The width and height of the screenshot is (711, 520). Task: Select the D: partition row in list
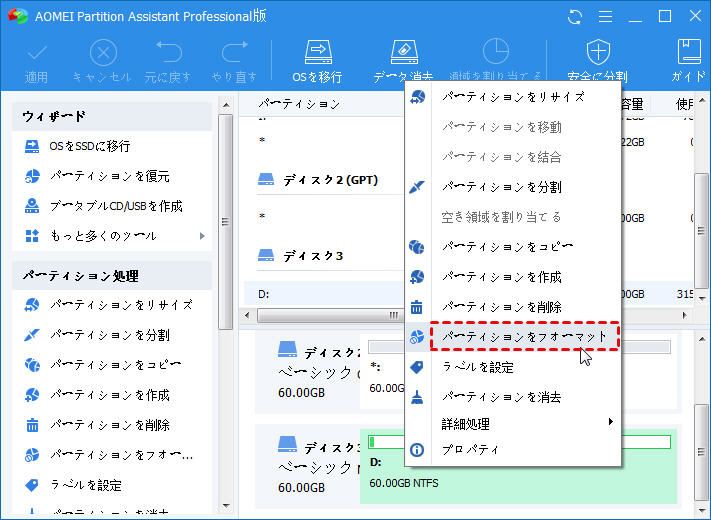coord(324,294)
